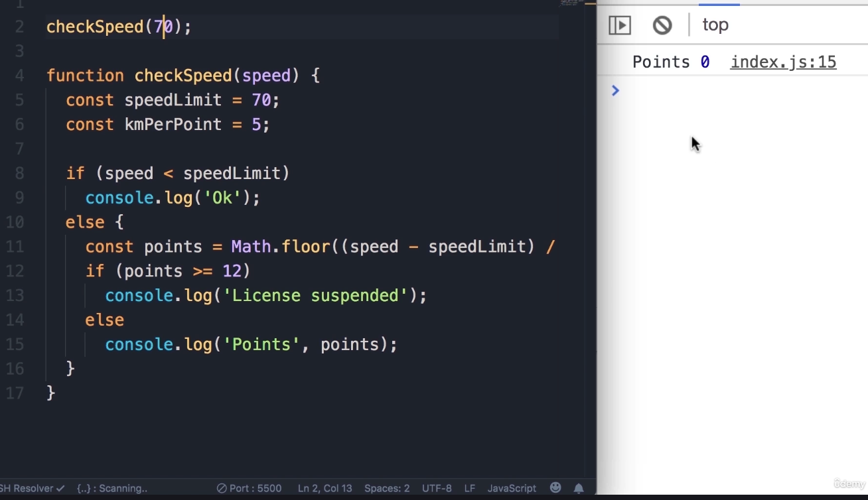Click the console input prompt line
This screenshot has height=500, width=868.
coord(730,90)
